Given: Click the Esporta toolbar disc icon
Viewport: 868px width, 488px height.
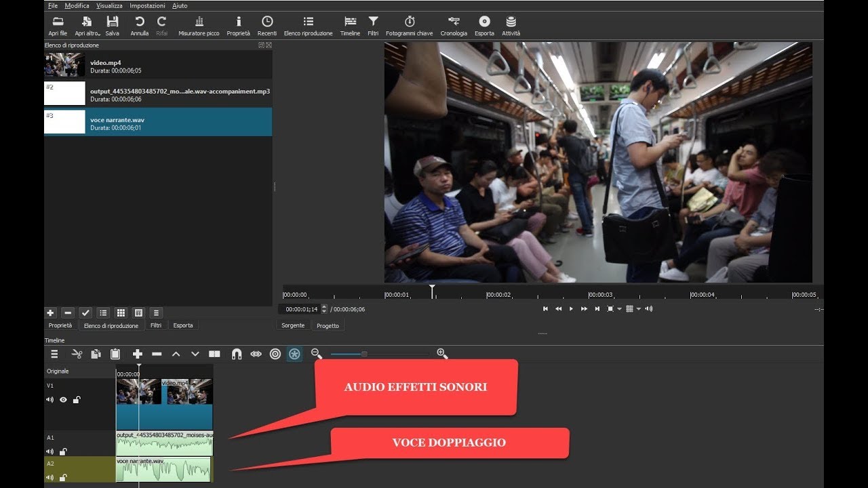Looking at the screenshot, I should (484, 26).
